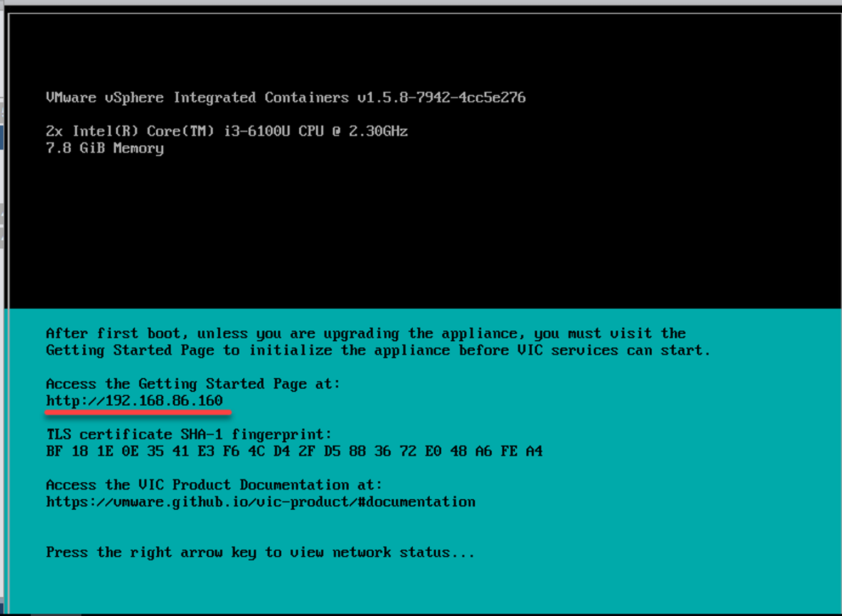The height and width of the screenshot is (616, 842).
Task: Click the '2x' CPU count text
Action: point(54,132)
